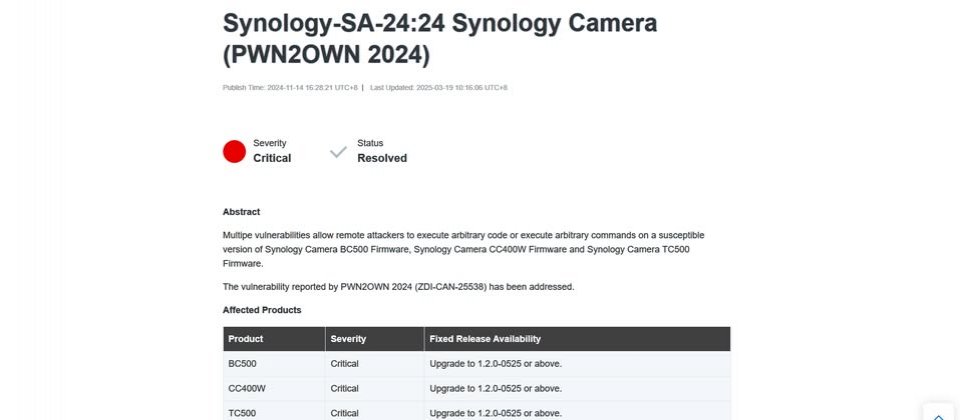The height and width of the screenshot is (420, 960).
Task: Select the TC500 product cell
Action: point(274,413)
